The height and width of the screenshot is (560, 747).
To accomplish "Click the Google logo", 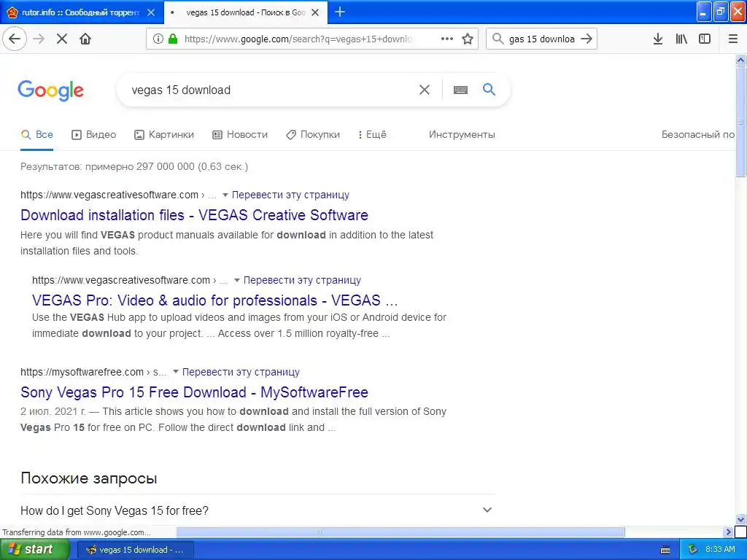I will (50, 90).
